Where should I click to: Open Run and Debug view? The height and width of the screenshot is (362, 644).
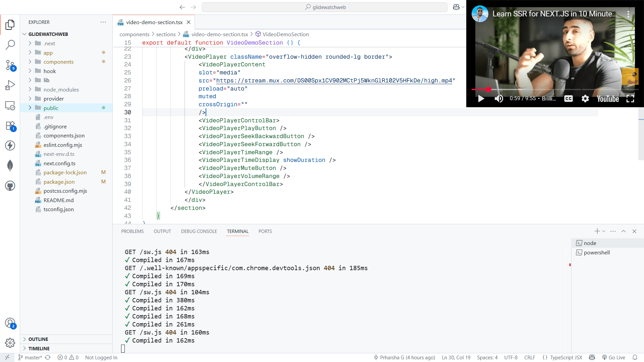[x=10, y=85]
